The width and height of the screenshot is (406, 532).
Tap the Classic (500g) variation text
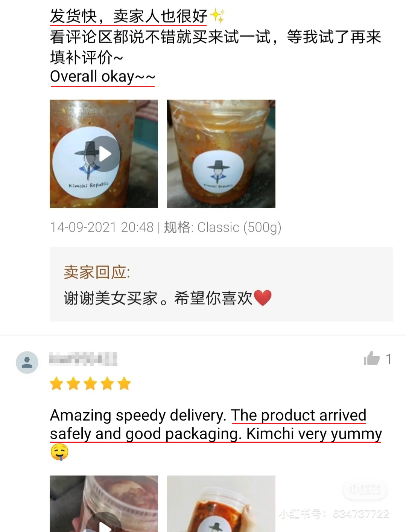click(x=239, y=227)
